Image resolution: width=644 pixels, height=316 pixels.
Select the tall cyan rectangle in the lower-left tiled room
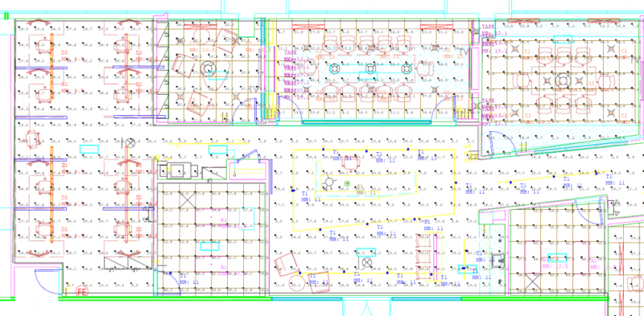(x=247, y=219)
